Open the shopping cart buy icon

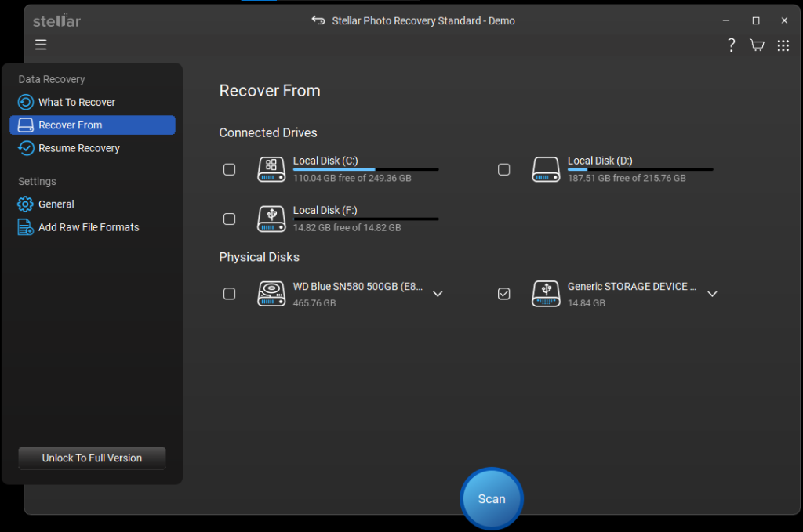(757, 45)
